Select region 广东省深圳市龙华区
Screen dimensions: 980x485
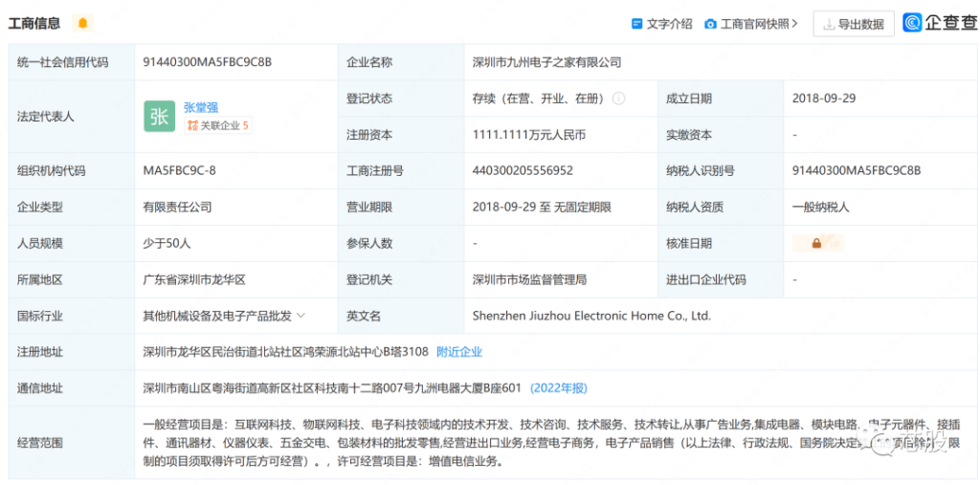[x=194, y=279]
